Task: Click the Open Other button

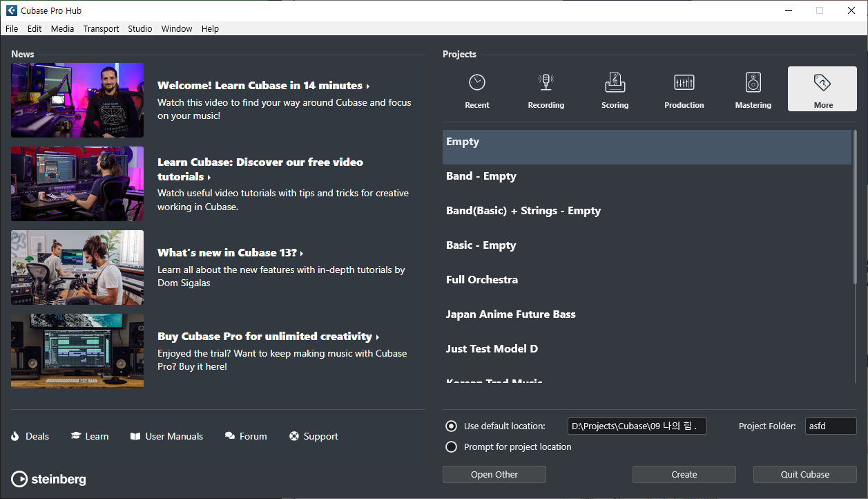Action: click(494, 474)
